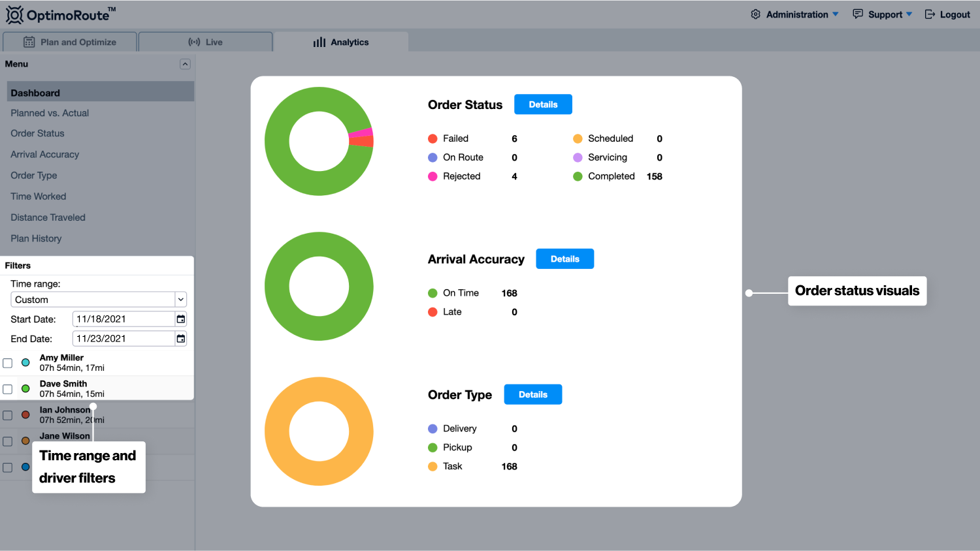Select the Ian Johnson driver checkbox
Viewport: 980px width, 551px height.
pyautogui.click(x=8, y=415)
